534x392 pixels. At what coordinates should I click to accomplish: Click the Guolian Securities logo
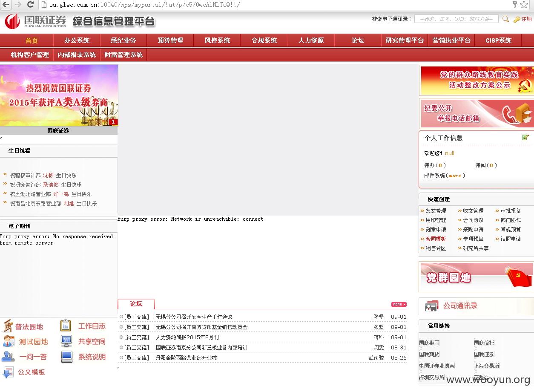36,21
